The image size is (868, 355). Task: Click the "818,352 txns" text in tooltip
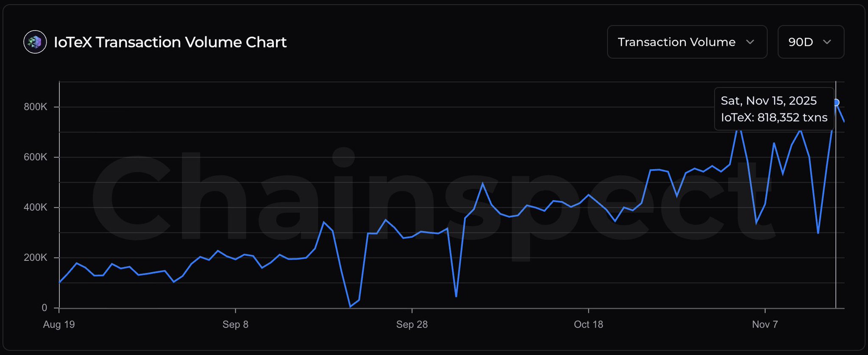click(792, 117)
